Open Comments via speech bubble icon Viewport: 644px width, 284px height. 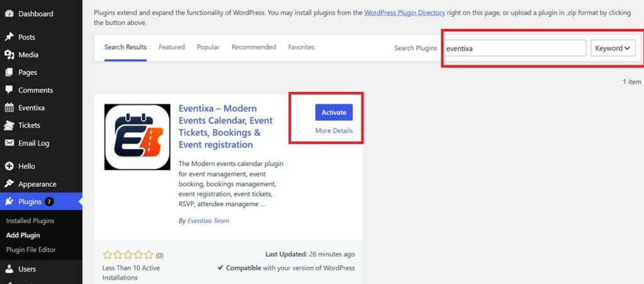[9, 90]
